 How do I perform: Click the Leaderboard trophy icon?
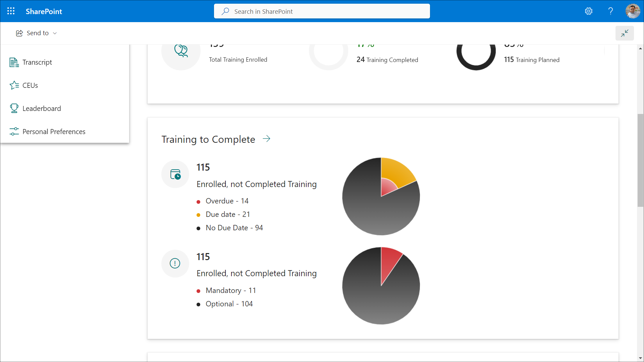point(14,108)
